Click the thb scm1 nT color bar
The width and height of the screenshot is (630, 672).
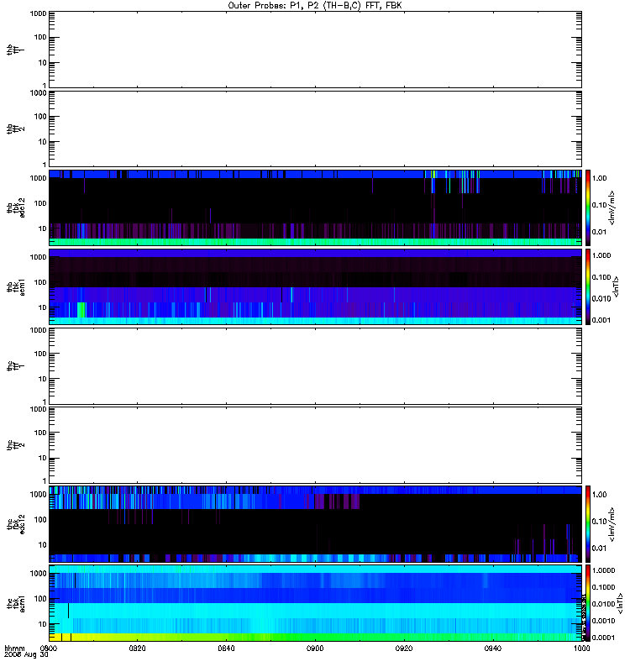pyautogui.click(x=588, y=286)
